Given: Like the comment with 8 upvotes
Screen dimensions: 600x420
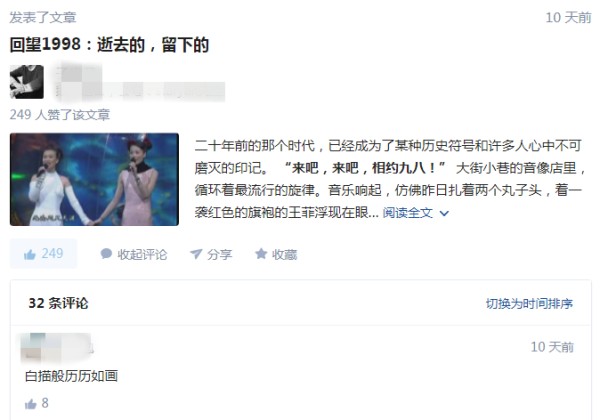Looking at the screenshot, I should click(x=31, y=404).
